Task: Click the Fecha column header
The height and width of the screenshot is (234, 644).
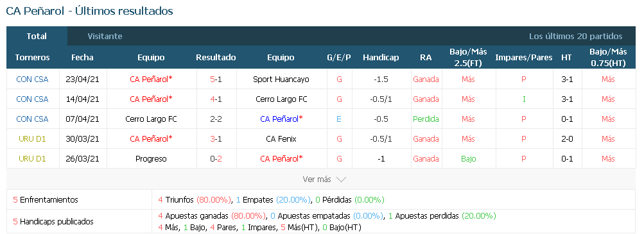Action: click(82, 57)
